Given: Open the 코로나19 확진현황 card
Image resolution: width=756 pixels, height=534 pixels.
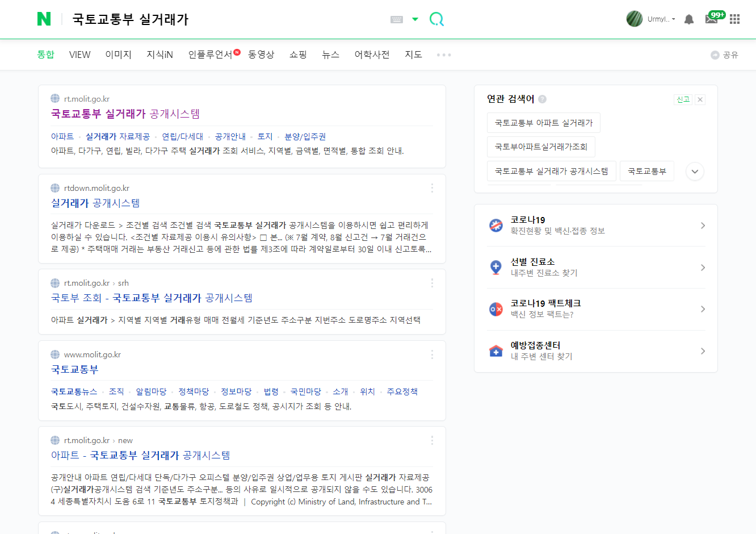Looking at the screenshot, I should [x=596, y=226].
